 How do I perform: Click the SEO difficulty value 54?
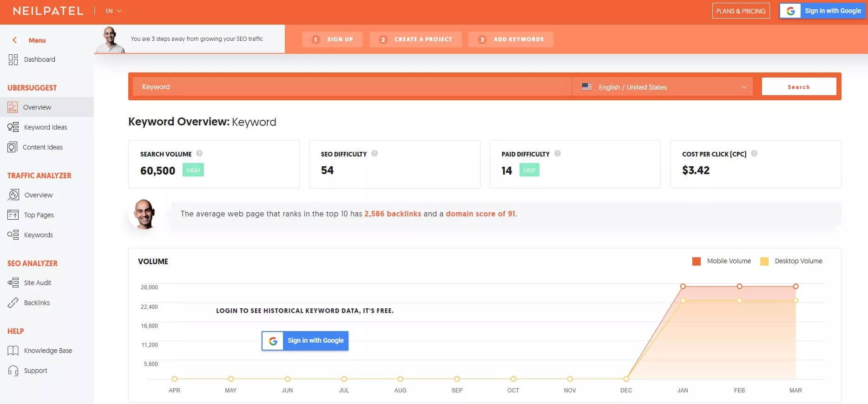(x=327, y=170)
